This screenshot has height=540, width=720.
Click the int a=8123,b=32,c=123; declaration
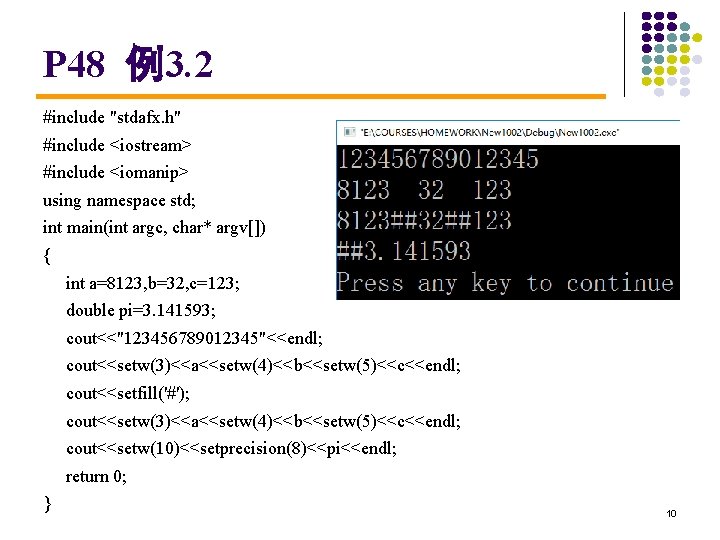click(x=152, y=283)
